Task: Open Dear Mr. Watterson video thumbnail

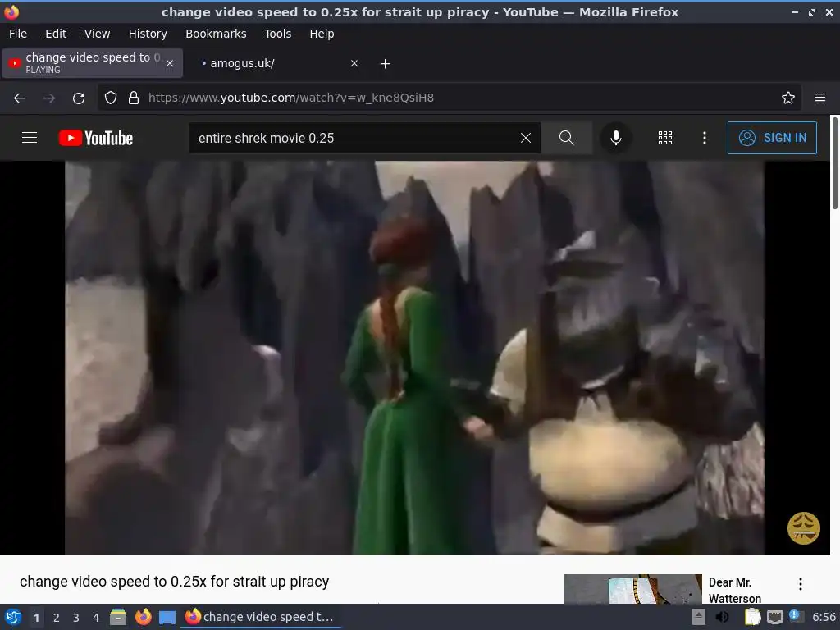Action: click(x=632, y=589)
